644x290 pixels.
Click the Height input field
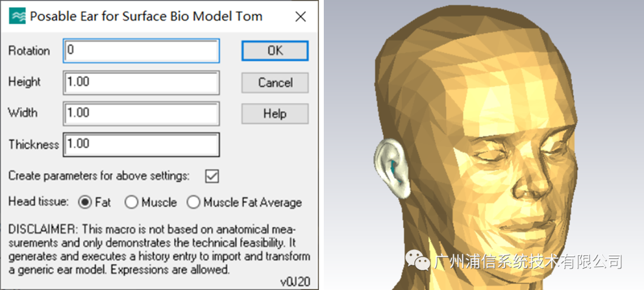[x=141, y=82]
